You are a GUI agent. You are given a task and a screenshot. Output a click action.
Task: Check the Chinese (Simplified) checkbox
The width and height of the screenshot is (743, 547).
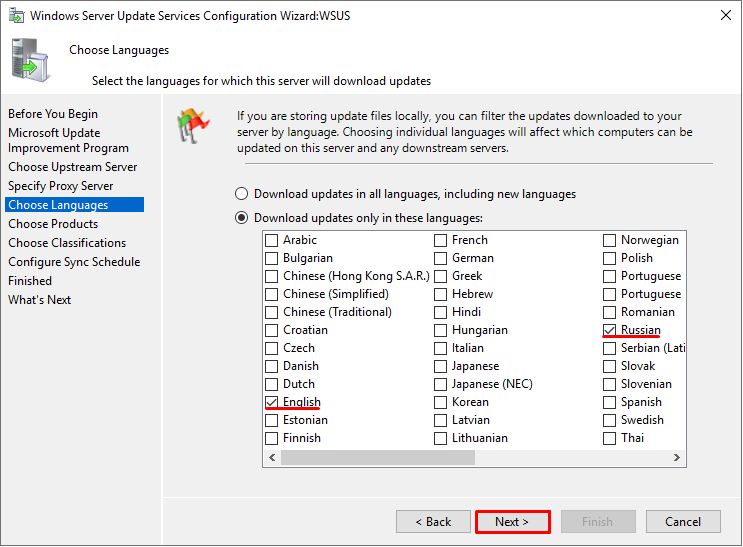point(272,294)
